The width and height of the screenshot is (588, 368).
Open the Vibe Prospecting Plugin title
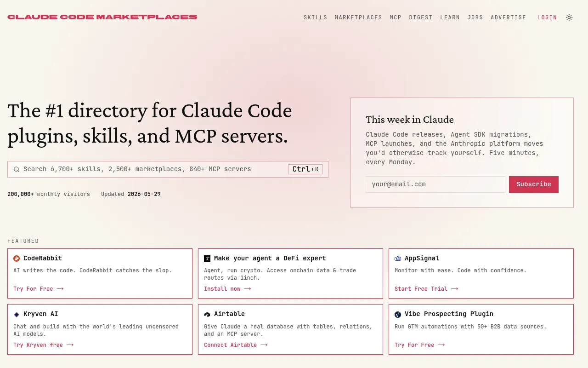pos(449,314)
